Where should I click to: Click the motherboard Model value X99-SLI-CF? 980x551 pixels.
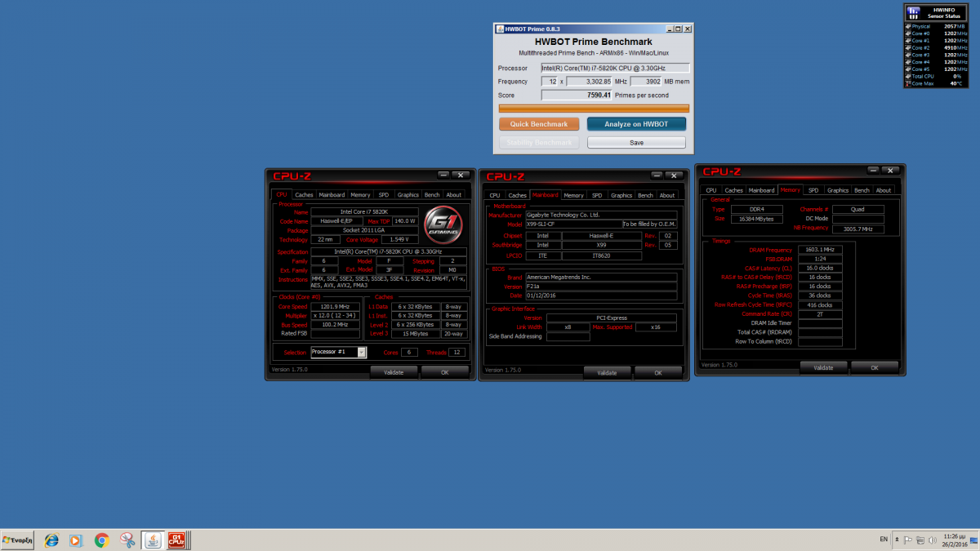(x=573, y=224)
